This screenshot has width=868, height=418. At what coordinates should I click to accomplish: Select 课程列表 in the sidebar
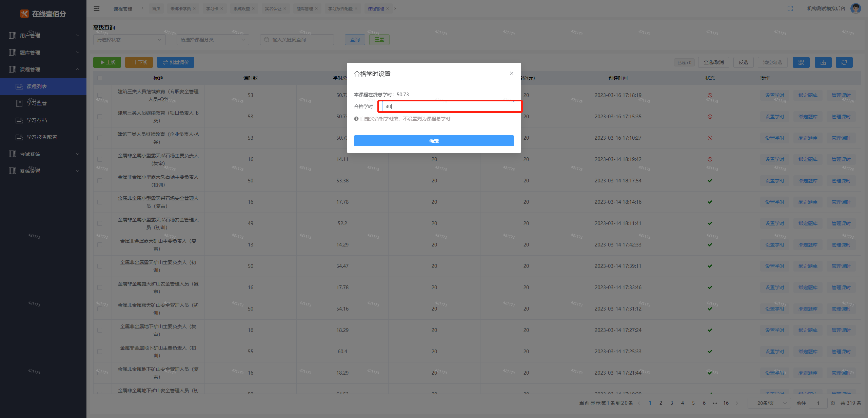(43, 86)
